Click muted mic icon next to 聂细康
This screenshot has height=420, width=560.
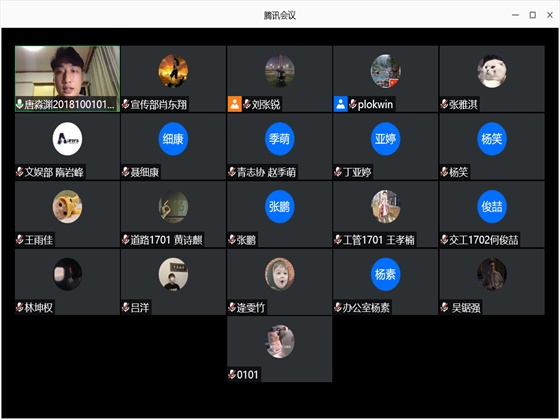click(125, 172)
